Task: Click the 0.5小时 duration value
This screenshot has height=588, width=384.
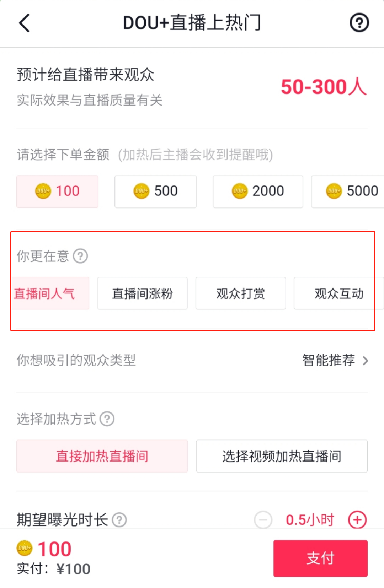Action: pyautogui.click(x=309, y=520)
